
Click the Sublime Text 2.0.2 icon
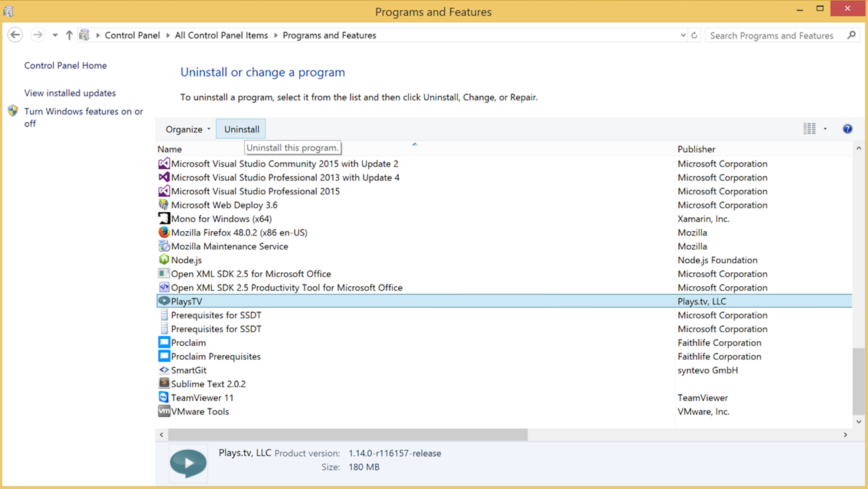point(164,384)
